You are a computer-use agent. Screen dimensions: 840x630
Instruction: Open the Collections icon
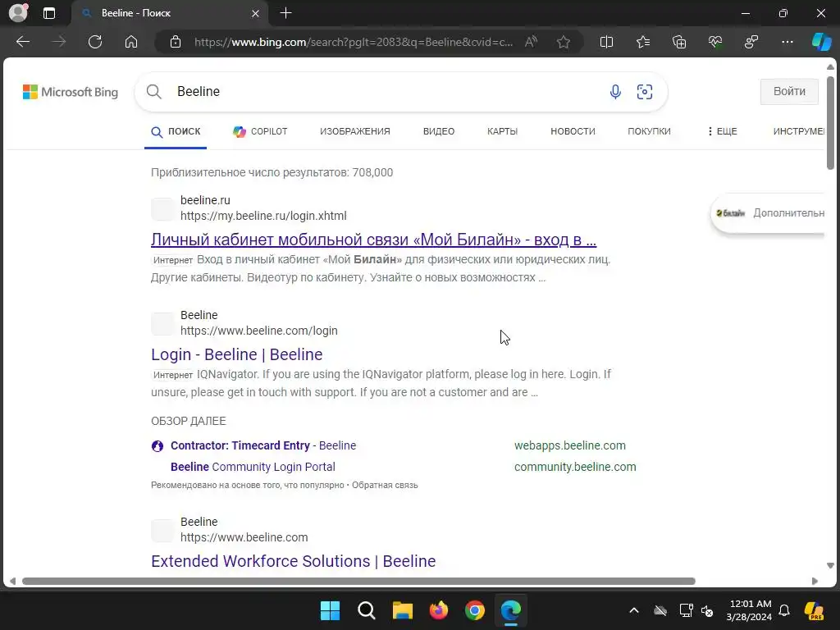click(x=678, y=42)
